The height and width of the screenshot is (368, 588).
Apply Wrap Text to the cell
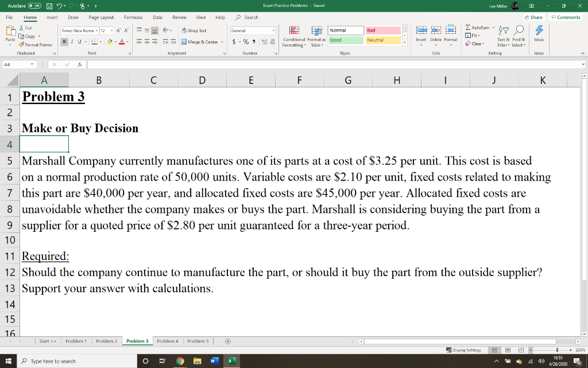click(194, 30)
